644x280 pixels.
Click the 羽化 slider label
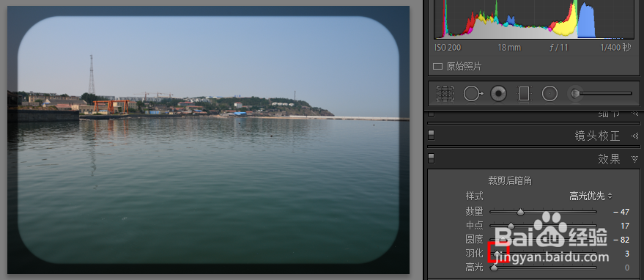(474, 254)
